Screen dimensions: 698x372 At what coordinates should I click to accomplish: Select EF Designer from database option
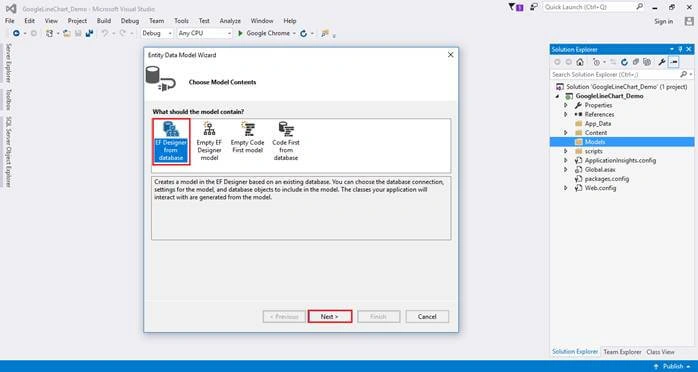coord(171,142)
